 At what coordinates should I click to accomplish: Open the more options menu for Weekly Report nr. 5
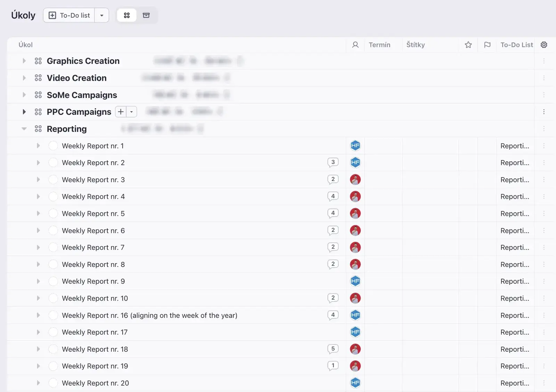pos(544,213)
